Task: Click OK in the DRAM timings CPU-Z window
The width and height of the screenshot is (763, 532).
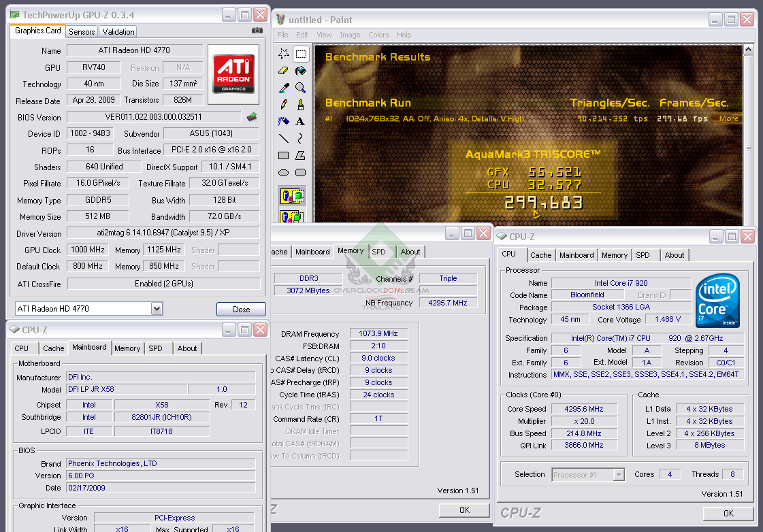Action: click(465, 510)
